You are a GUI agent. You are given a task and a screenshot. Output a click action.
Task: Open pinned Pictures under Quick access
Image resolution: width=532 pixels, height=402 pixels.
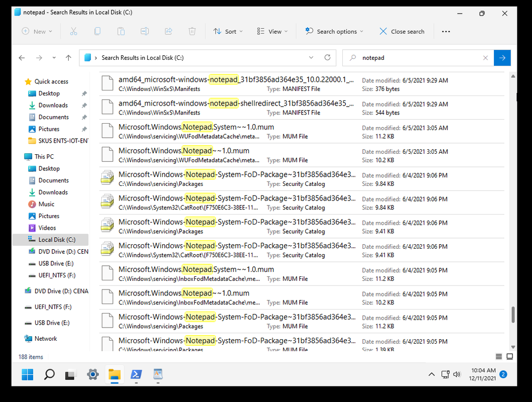pyautogui.click(x=49, y=129)
